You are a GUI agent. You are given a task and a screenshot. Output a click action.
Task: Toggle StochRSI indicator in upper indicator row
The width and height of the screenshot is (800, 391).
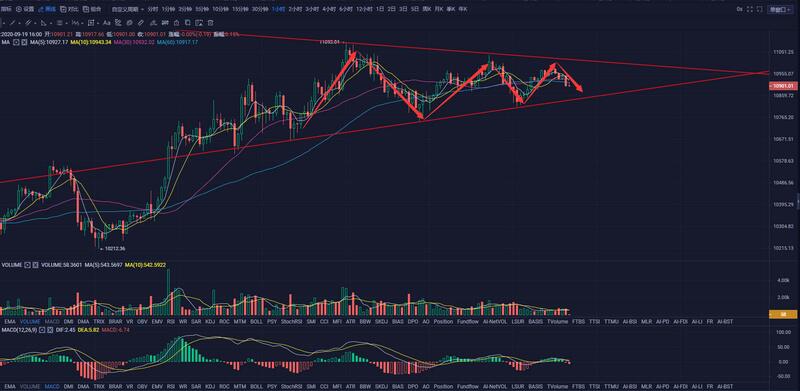pyautogui.click(x=292, y=322)
